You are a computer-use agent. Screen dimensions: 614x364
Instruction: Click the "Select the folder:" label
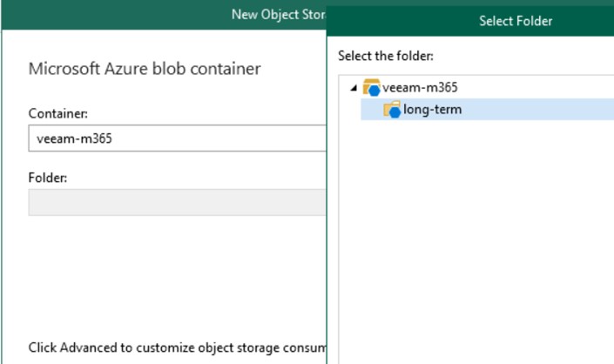(x=385, y=57)
